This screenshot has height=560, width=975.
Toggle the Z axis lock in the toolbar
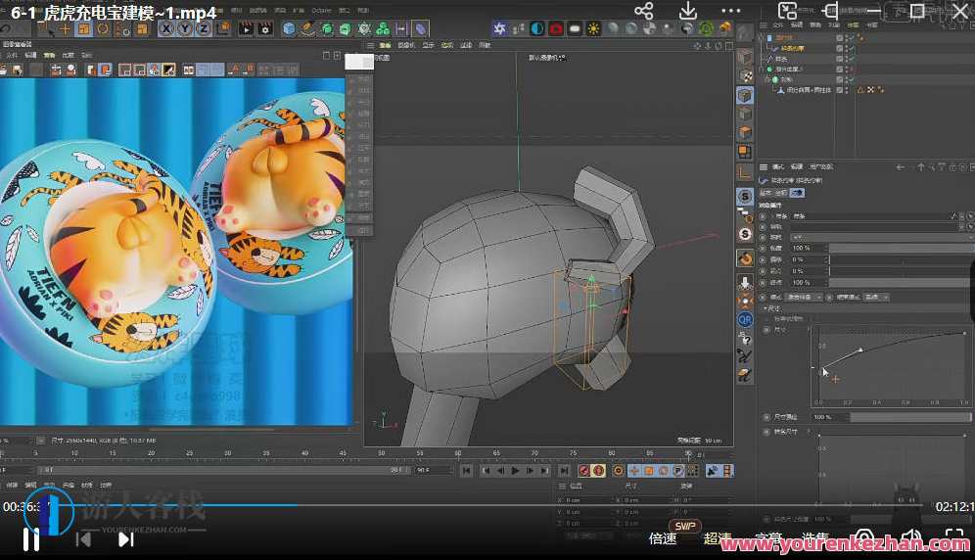click(204, 28)
